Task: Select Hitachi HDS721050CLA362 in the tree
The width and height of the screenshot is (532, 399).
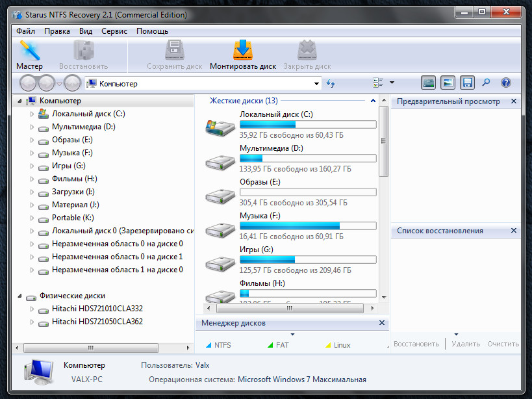Action: click(97, 321)
